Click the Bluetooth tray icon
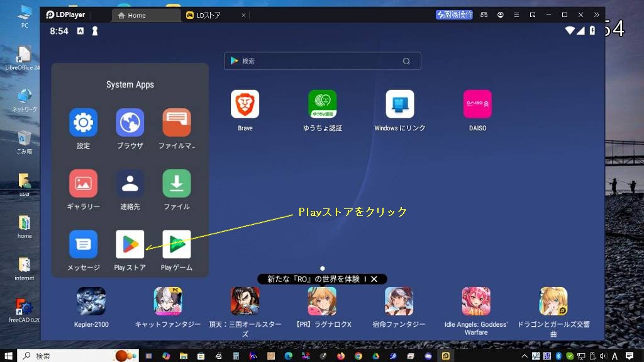 point(558,356)
